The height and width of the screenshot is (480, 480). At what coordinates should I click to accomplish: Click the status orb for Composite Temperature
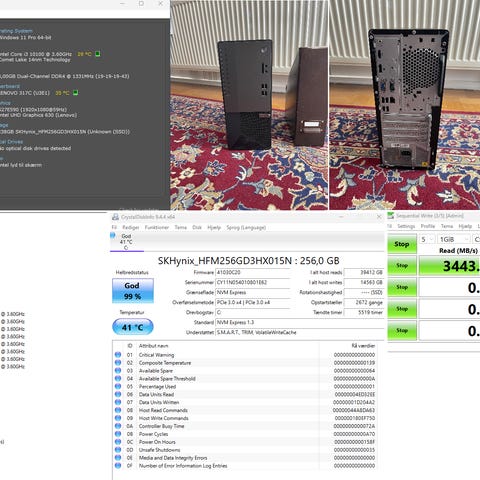point(118,363)
